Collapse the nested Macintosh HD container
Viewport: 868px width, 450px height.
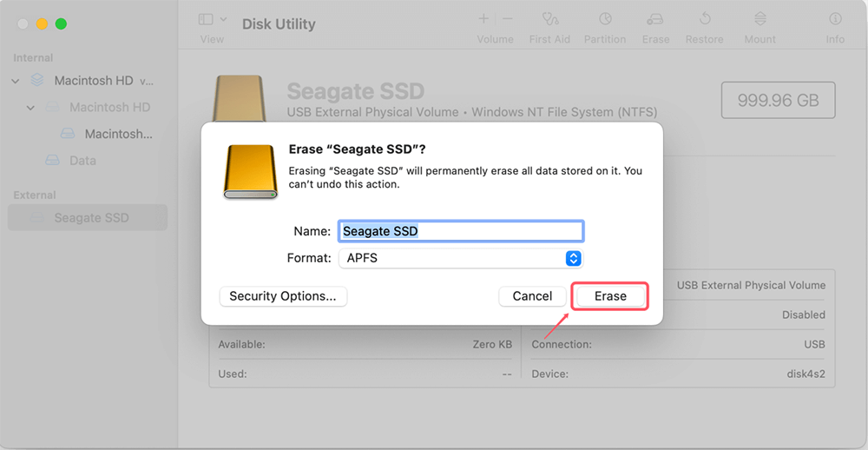point(30,108)
